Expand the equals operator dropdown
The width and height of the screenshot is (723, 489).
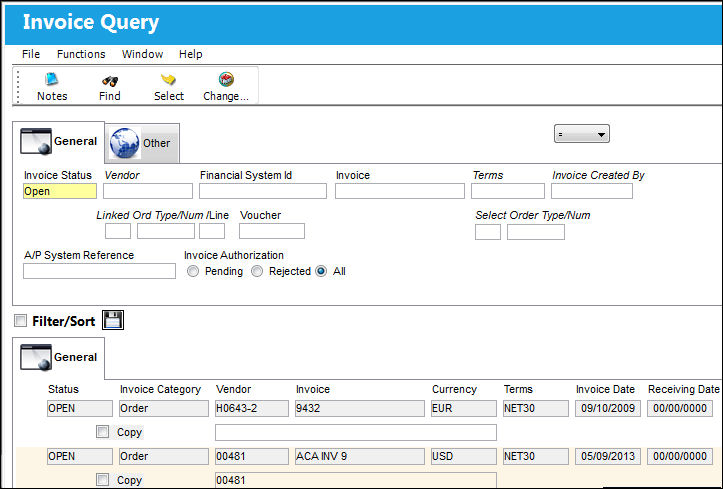point(581,134)
